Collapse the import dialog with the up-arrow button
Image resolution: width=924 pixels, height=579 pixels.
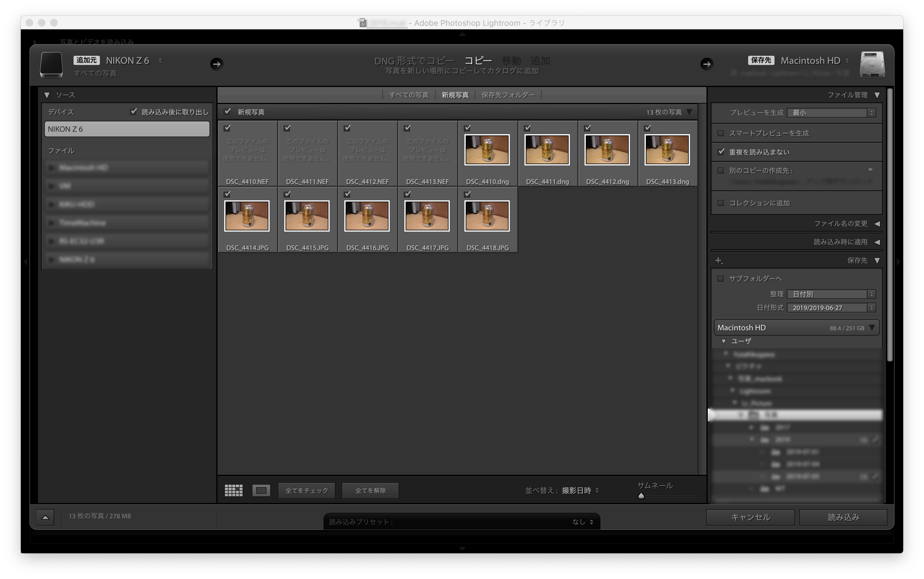45,517
